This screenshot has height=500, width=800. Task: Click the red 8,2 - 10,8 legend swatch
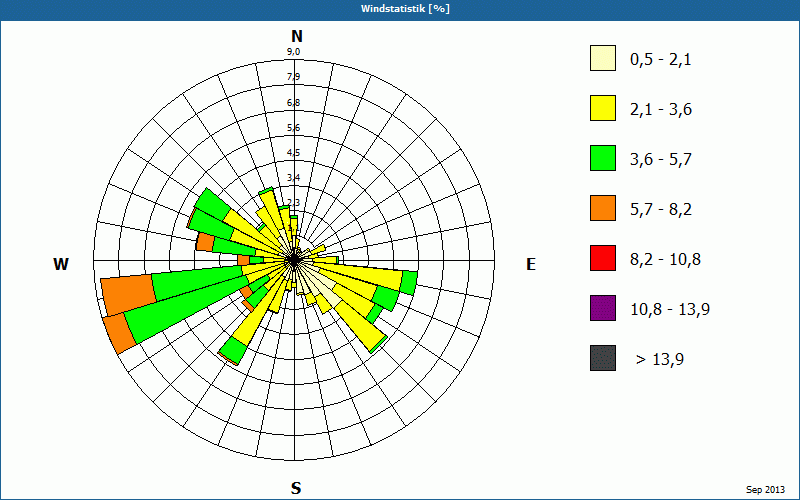click(603, 258)
